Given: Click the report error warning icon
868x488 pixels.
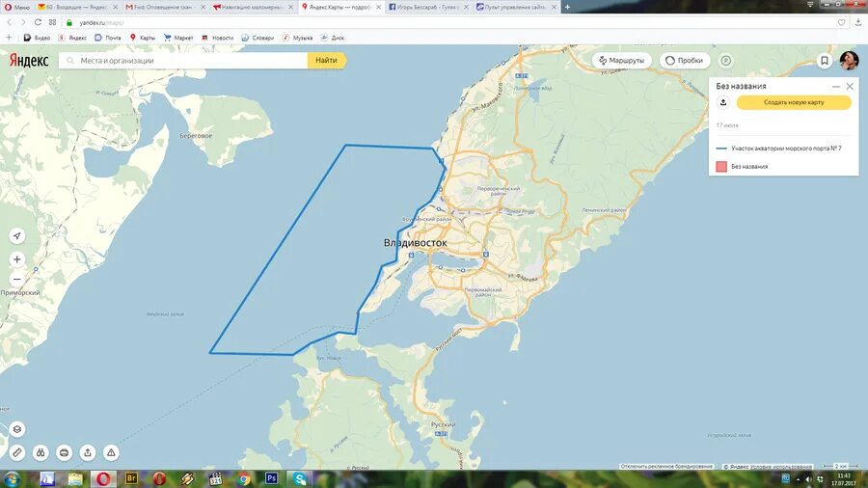Looking at the screenshot, I should coord(111,452).
